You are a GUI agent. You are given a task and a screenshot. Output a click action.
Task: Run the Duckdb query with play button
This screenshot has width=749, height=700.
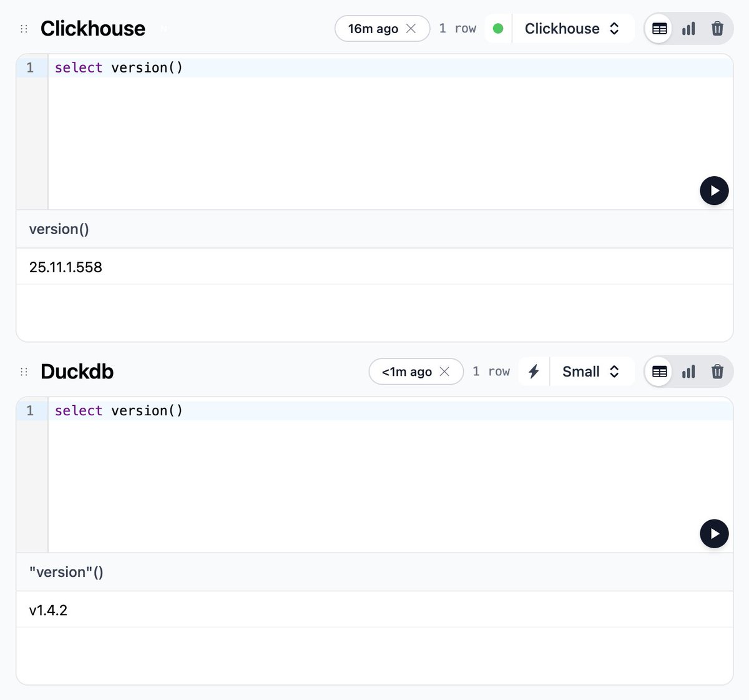(714, 534)
